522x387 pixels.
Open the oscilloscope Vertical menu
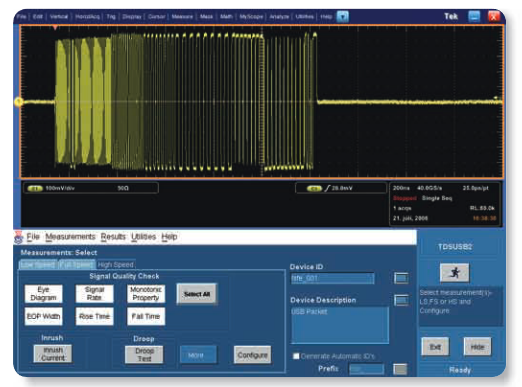coord(59,16)
